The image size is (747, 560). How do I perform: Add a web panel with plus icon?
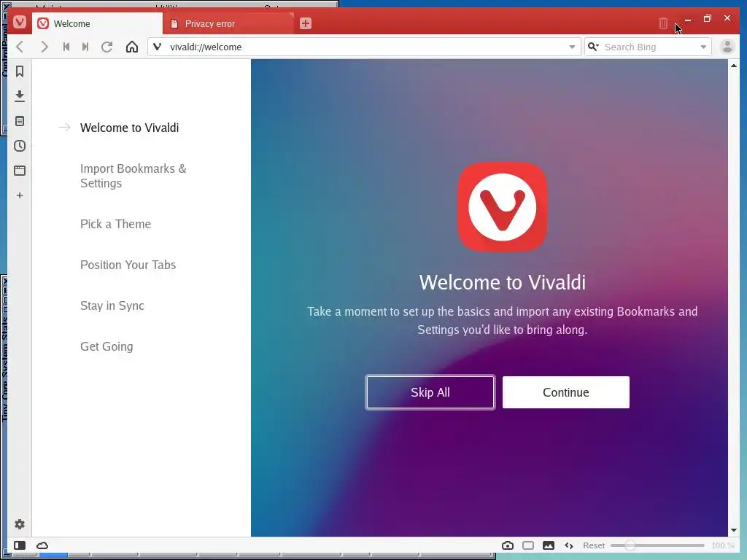tap(20, 195)
